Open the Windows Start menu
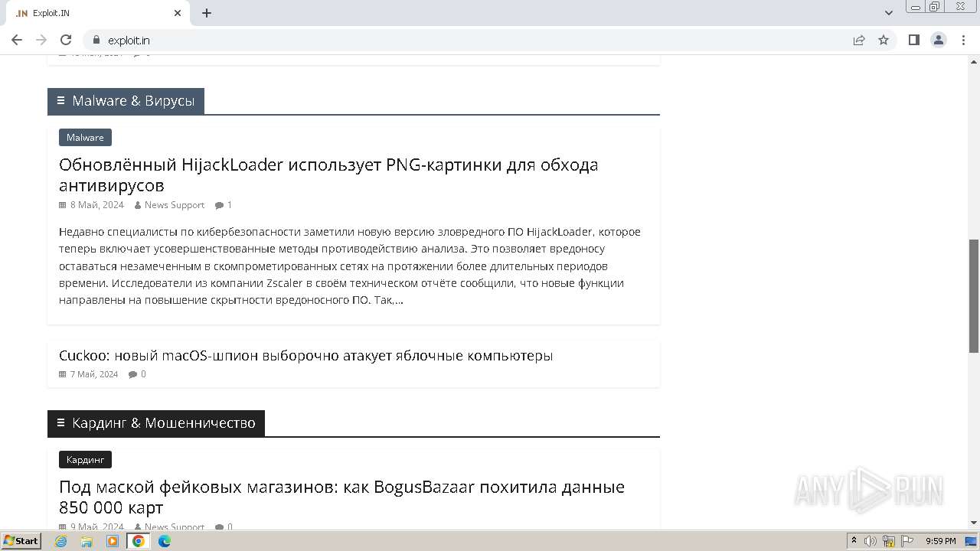This screenshot has height=551, width=980. click(x=21, y=541)
